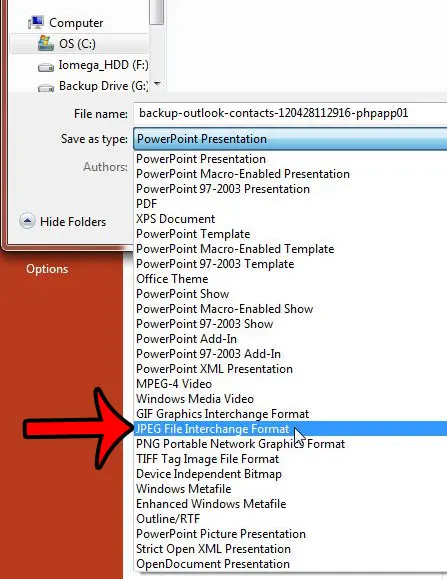Click the Computer icon in folder tree
The height and width of the screenshot is (579, 447).
[36, 23]
